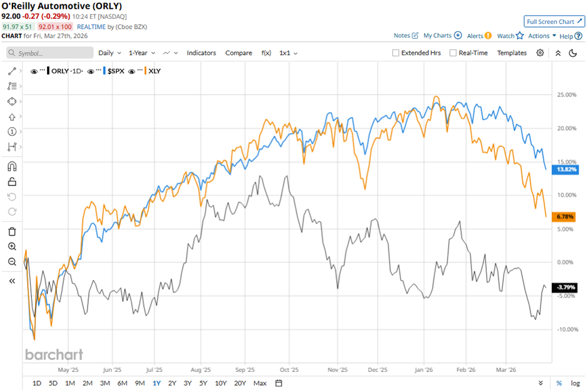Screen dimensions: 588x390
Task: Open XLY series options menu
Action: click(x=140, y=71)
